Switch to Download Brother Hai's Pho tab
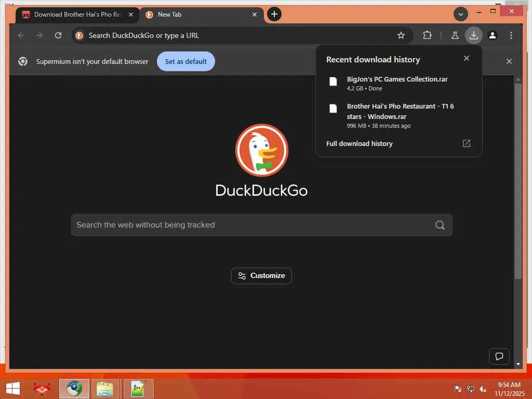The width and height of the screenshot is (532, 399). coord(77,15)
